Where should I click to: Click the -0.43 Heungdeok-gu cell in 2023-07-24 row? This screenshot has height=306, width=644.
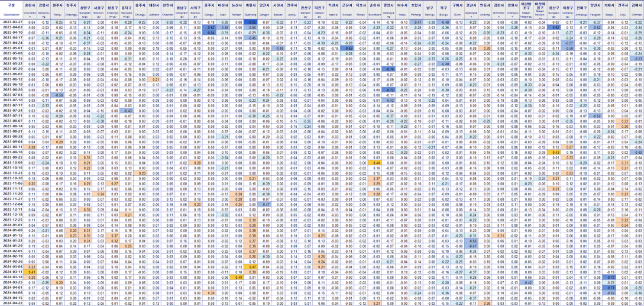pyautogui.click(x=126, y=110)
